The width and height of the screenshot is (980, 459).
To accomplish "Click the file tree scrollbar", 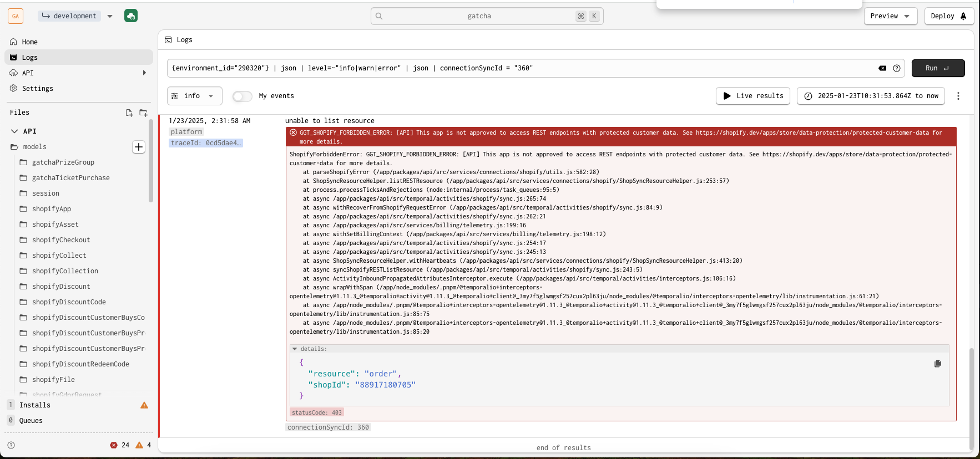I will pyautogui.click(x=150, y=161).
